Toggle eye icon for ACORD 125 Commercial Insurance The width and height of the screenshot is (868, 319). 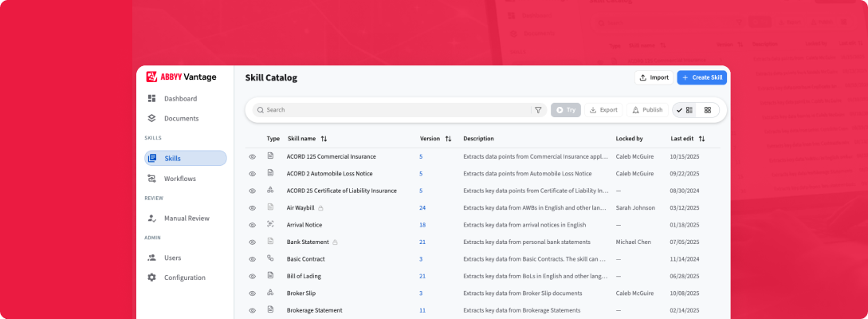click(252, 157)
